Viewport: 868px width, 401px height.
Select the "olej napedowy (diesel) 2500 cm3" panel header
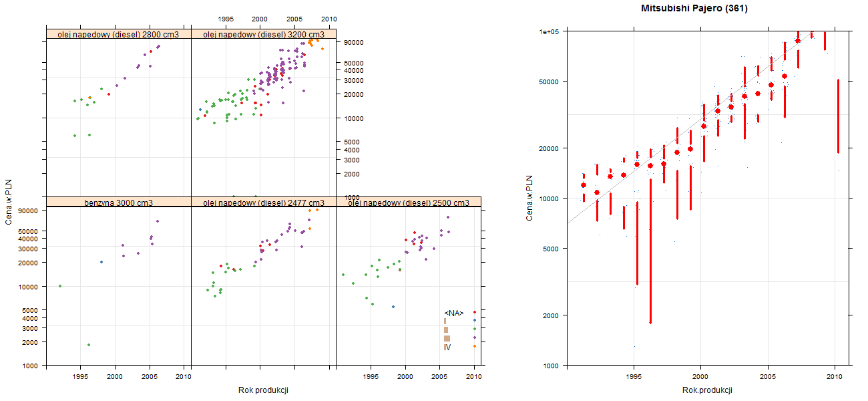409,203
